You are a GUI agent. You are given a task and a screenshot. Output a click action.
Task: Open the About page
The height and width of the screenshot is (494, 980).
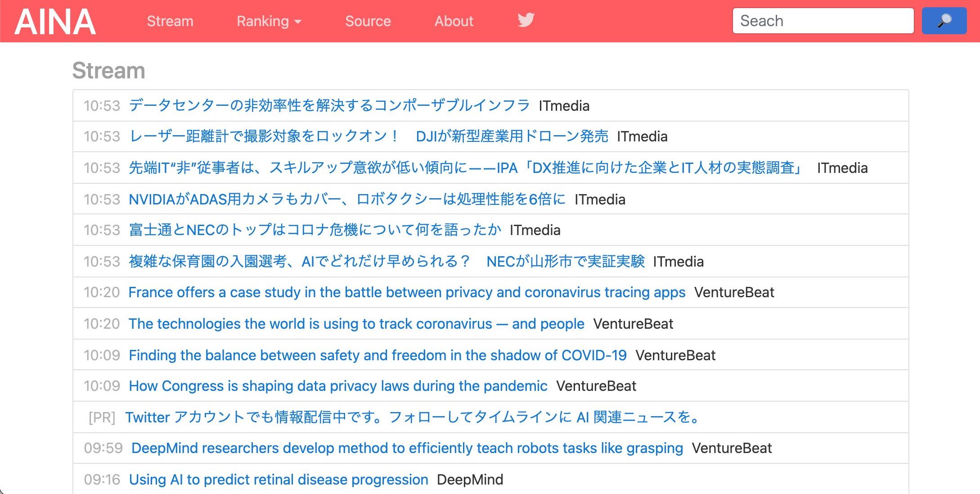454,21
